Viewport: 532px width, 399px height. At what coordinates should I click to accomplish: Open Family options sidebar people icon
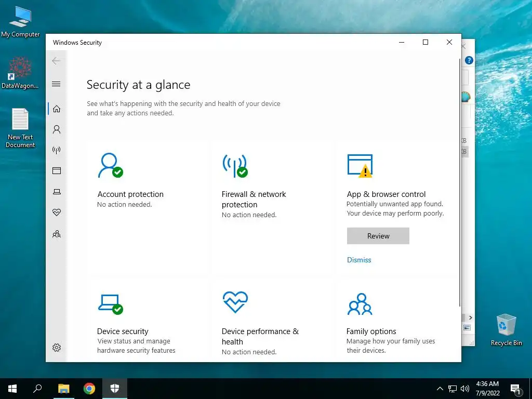click(x=57, y=234)
